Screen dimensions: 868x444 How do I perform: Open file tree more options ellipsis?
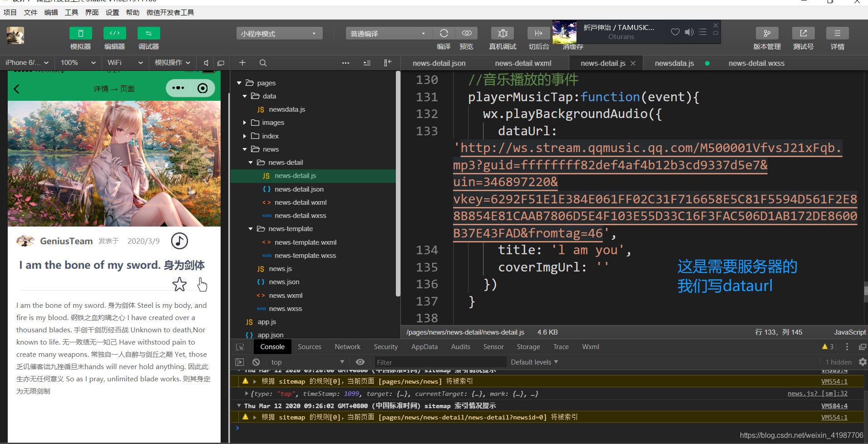pos(345,63)
